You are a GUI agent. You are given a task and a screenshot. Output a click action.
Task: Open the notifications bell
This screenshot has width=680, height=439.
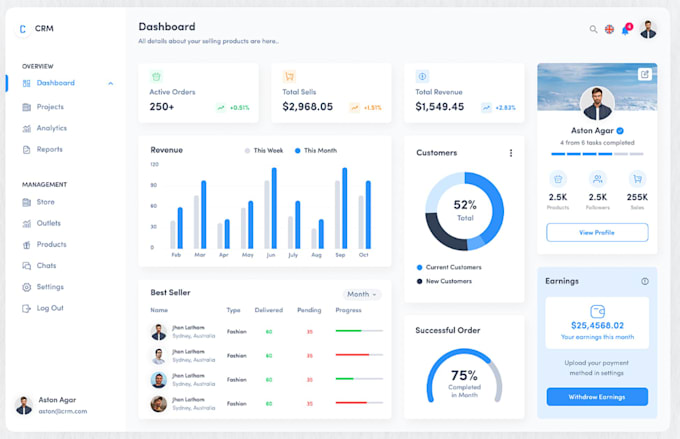tap(625, 30)
